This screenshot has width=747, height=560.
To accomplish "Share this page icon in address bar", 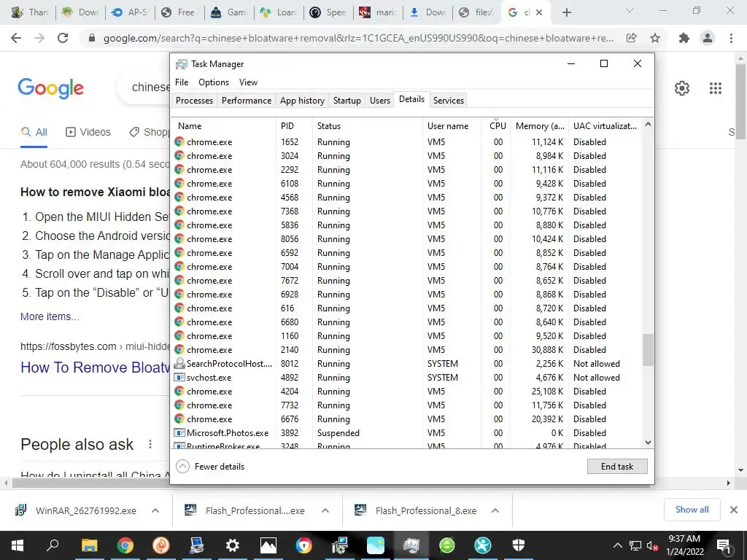I will click(x=632, y=38).
